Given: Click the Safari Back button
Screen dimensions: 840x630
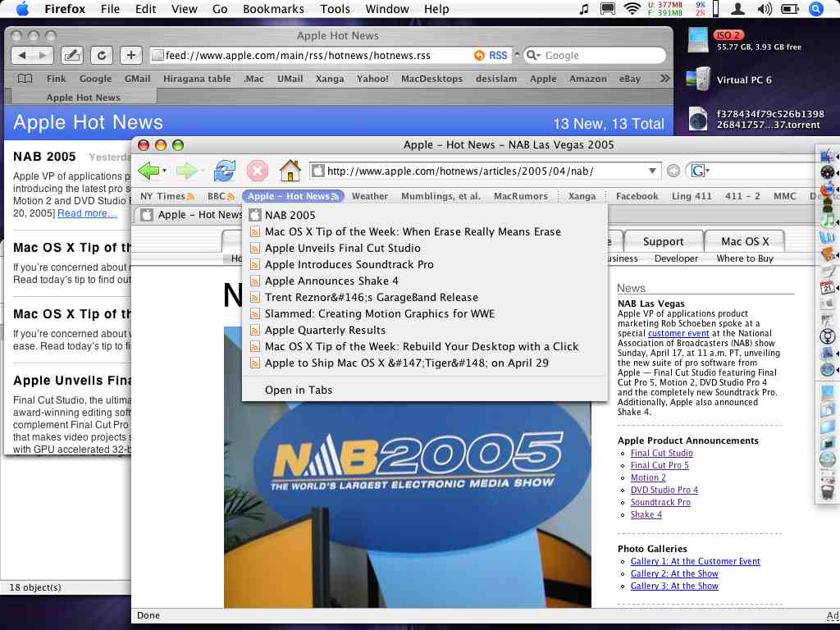Looking at the screenshot, I should [22, 55].
